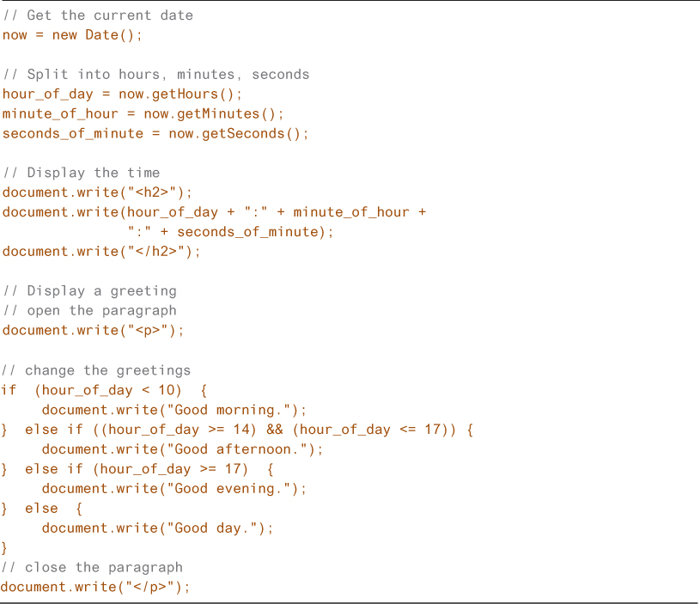Screen dimensions: 700x604
Task: Click the "Display the time" comment
Action: pyautogui.click(x=82, y=173)
